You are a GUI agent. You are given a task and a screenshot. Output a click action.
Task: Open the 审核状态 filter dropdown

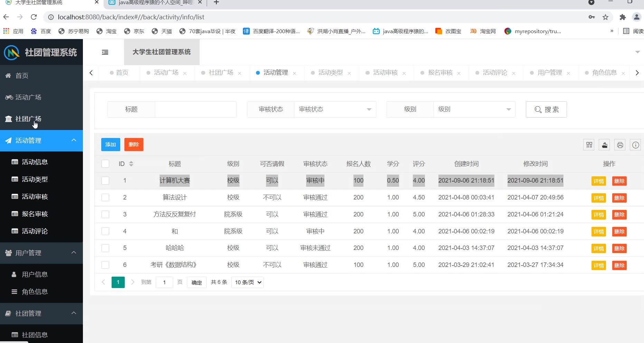pos(335,109)
